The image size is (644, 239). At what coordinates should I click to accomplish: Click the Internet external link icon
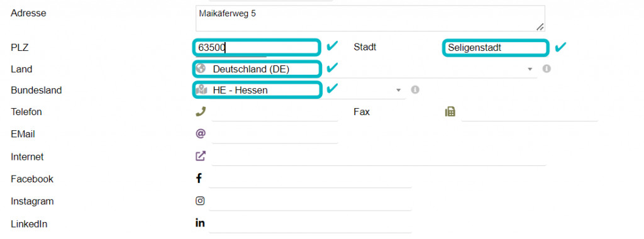pyautogui.click(x=201, y=156)
